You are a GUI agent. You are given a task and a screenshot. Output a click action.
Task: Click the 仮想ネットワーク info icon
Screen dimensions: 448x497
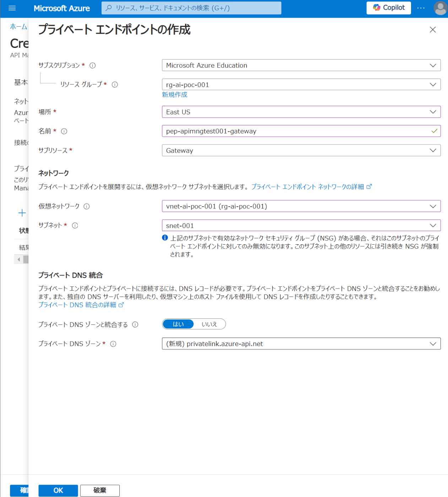(87, 206)
